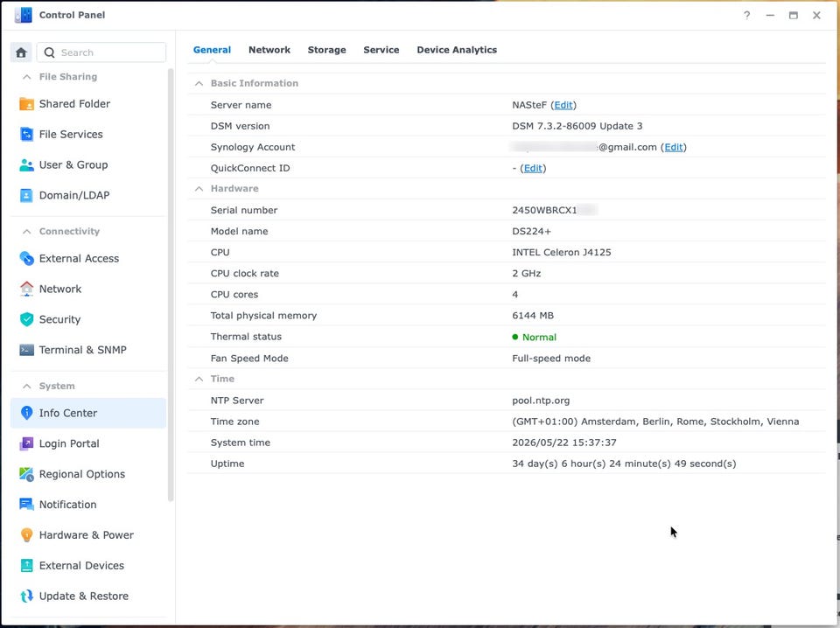Click DSM 7.3.2-86009 Update 3 text
Image resolution: width=840 pixels, height=628 pixels.
coord(577,126)
